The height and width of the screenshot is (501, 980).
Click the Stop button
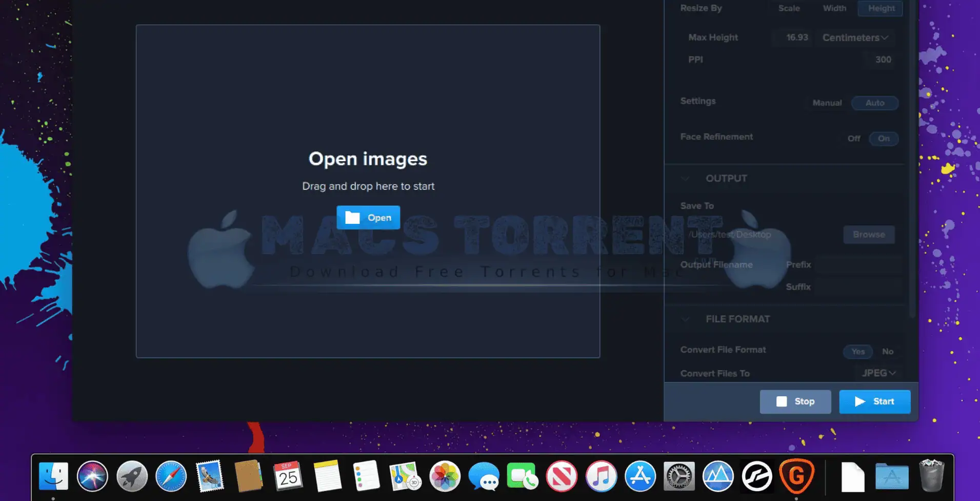point(795,401)
